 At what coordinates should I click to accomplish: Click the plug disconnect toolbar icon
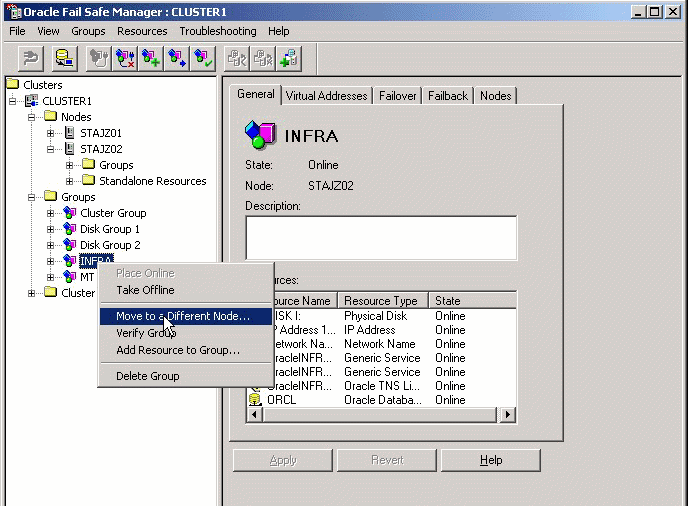pyautogui.click(x=99, y=58)
